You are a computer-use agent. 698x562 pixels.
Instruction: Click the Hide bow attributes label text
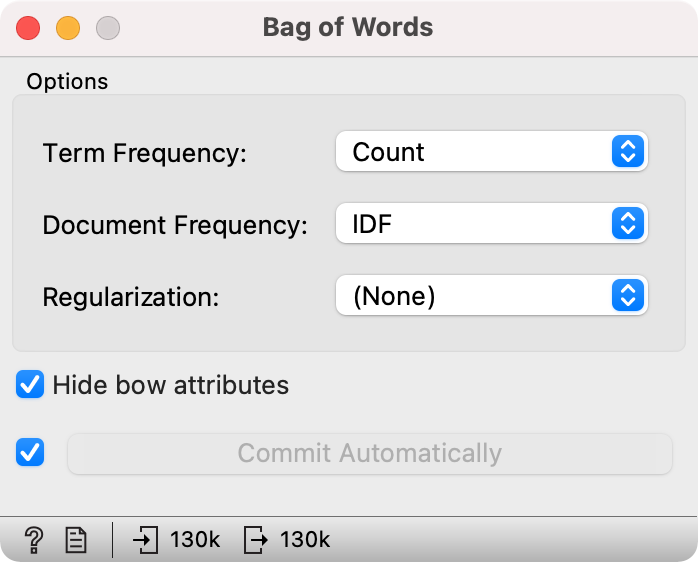pos(170,385)
